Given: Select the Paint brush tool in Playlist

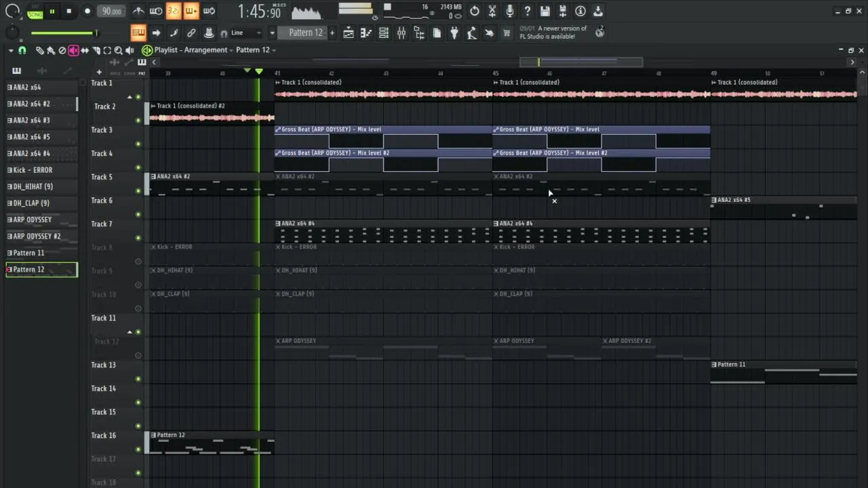Looking at the screenshot, I should 51,50.
